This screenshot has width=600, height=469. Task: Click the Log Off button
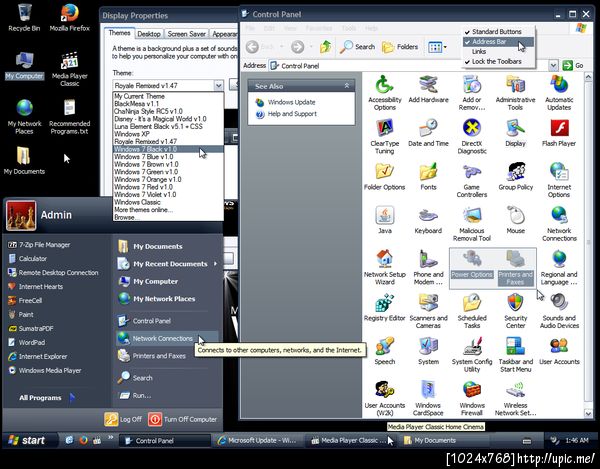tap(123, 419)
